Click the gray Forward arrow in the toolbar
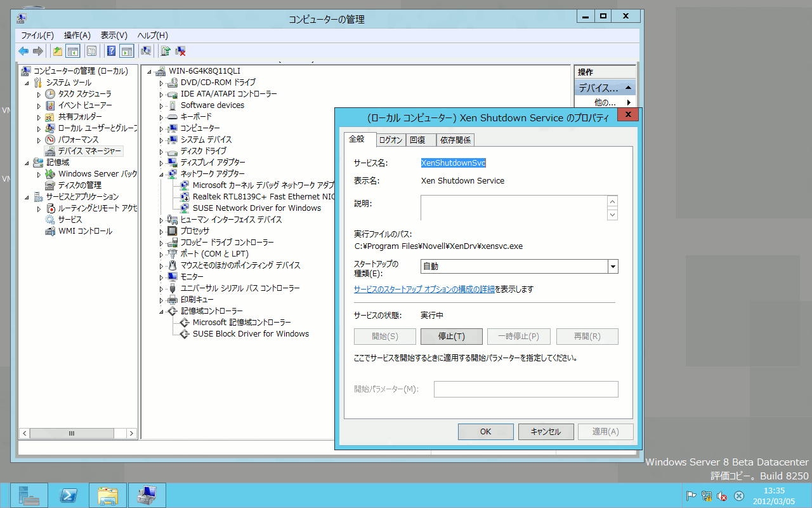The height and width of the screenshot is (508, 812). click(x=38, y=51)
